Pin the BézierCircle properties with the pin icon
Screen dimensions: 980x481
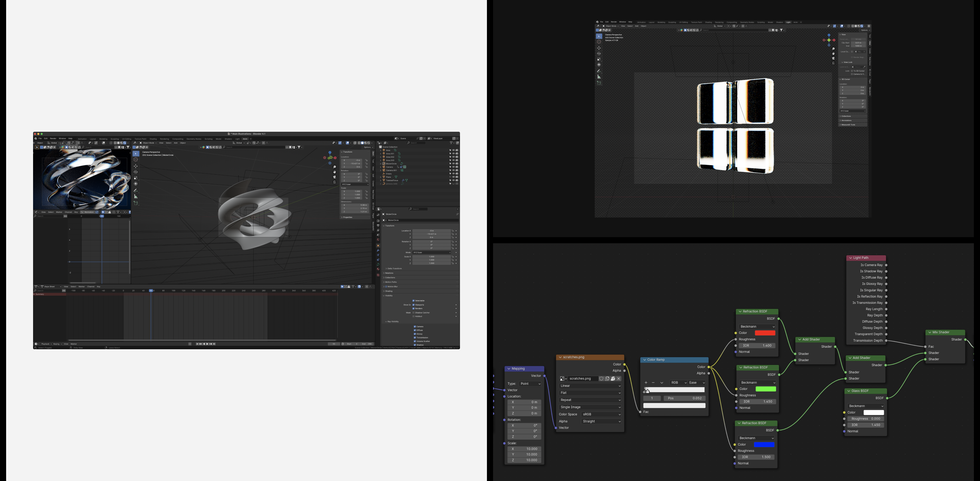(457, 214)
